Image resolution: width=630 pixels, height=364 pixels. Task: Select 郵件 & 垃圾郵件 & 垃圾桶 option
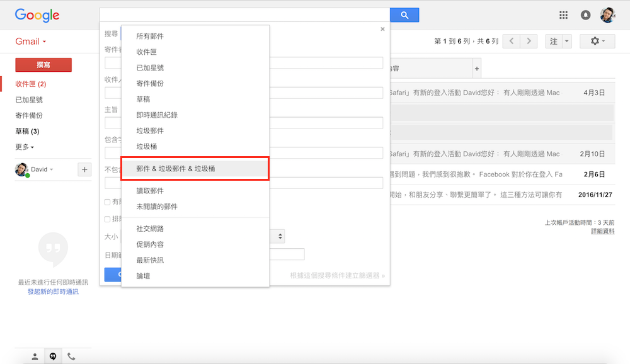[x=195, y=169]
